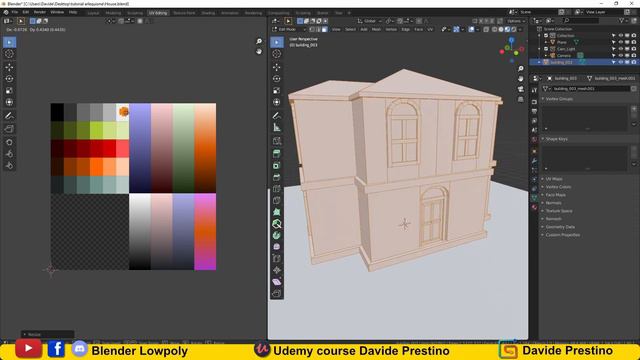This screenshot has height=360, width=640.
Task: Expand the UV Maps panel
Action: [554, 179]
